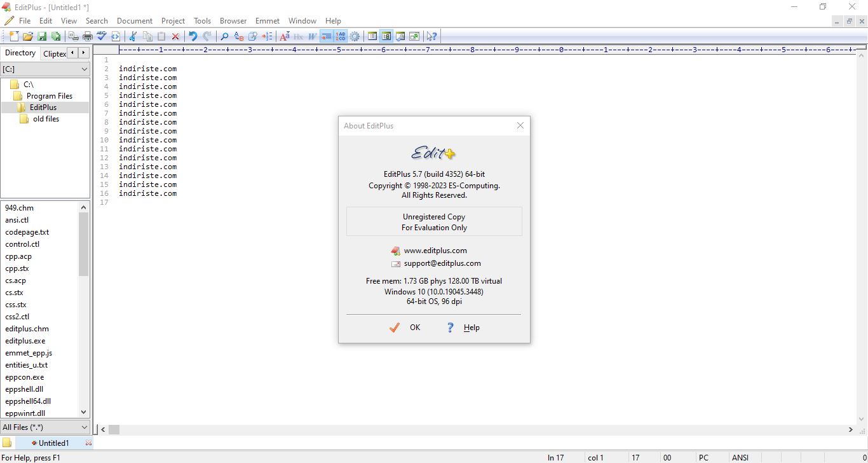
Task: Move side panel tabs right with arrow
Action: pyautogui.click(x=84, y=53)
